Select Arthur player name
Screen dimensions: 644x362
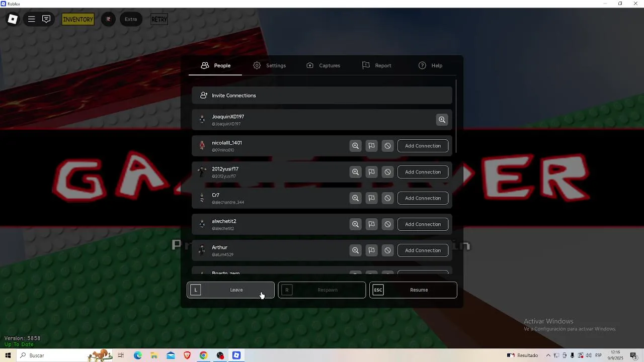pyautogui.click(x=219, y=247)
